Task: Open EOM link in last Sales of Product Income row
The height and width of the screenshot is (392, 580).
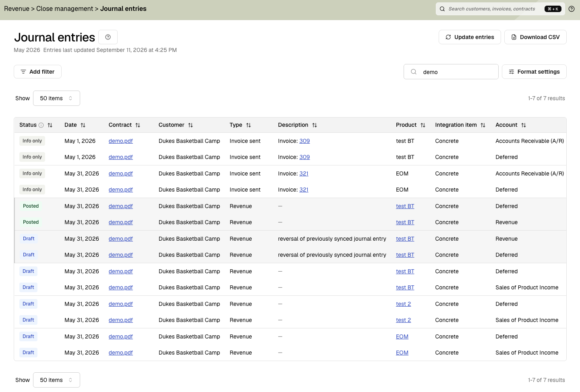Action: tap(402, 353)
